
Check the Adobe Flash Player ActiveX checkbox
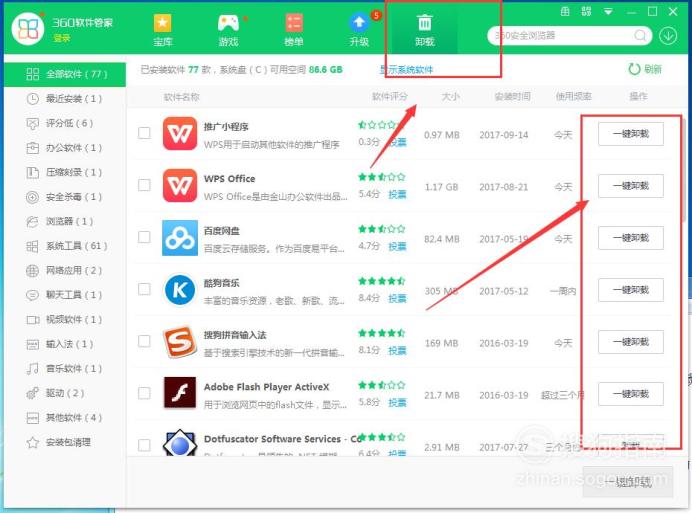tap(144, 393)
